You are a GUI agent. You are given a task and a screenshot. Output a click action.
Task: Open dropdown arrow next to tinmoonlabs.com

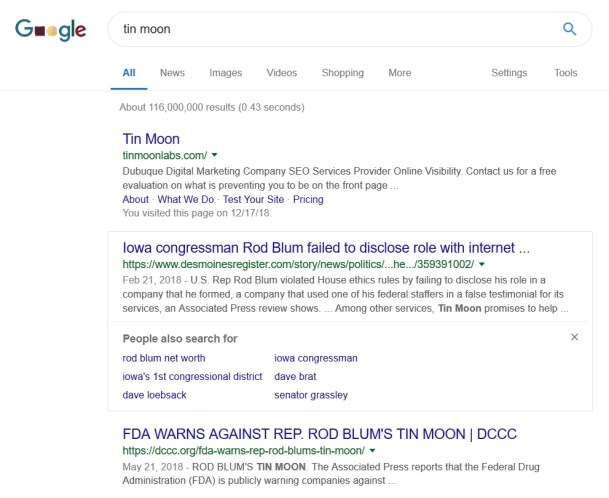(x=214, y=155)
